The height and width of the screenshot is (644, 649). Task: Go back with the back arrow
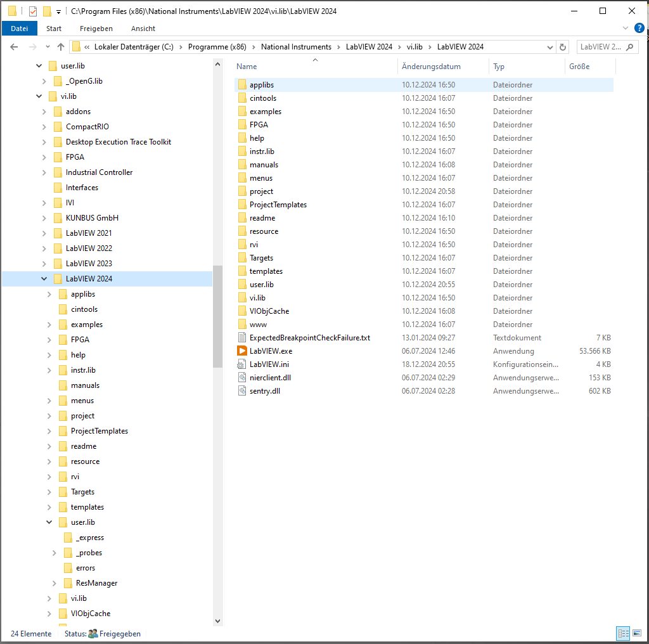[x=14, y=47]
